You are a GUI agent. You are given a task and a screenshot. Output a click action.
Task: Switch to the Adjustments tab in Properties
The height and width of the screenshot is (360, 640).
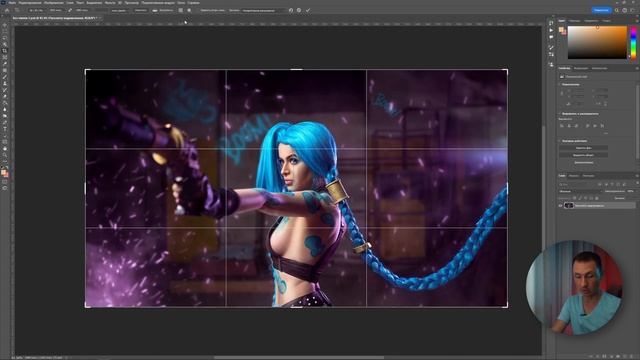click(581, 68)
